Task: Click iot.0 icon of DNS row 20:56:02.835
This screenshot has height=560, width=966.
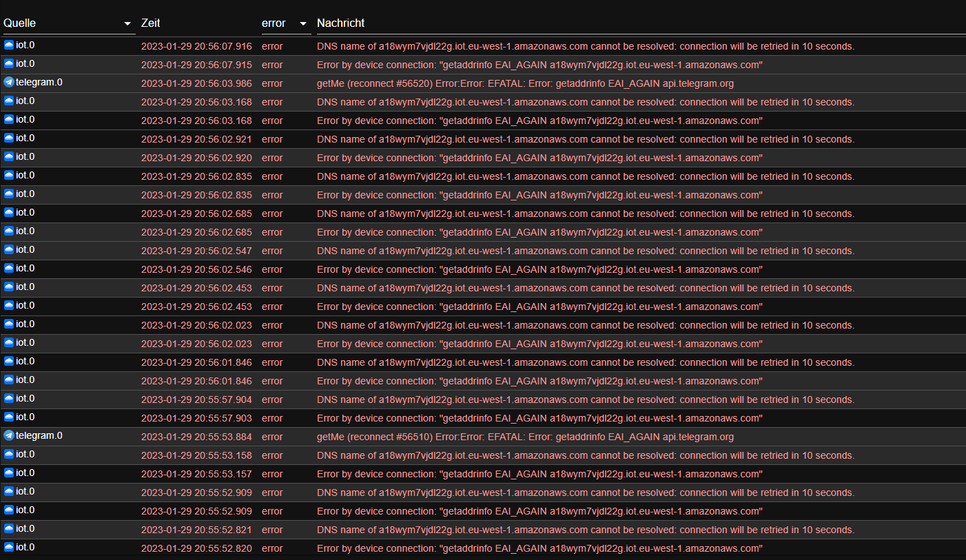Action: [9, 175]
